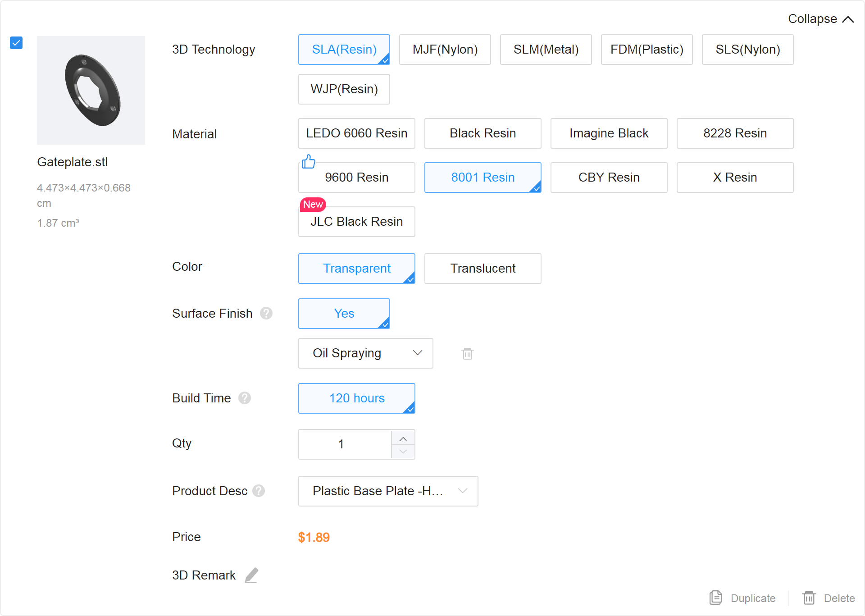The width and height of the screenshot is (865, 616).
Task: Increase quantity with up arrow
Action: tap(403, 438)
